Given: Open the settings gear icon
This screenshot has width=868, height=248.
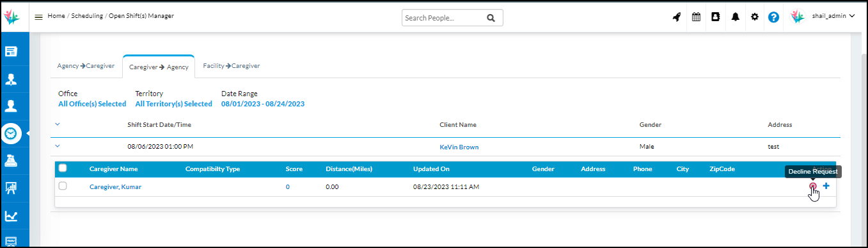Looking at the screenshot, I should (x=754, y=17).
